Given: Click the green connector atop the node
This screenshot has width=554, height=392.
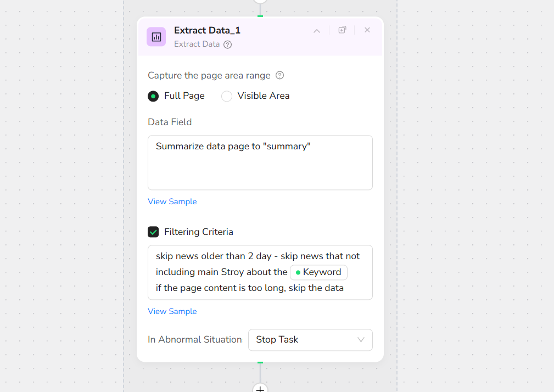Looking at the screenshot, I should click(260, 16).
